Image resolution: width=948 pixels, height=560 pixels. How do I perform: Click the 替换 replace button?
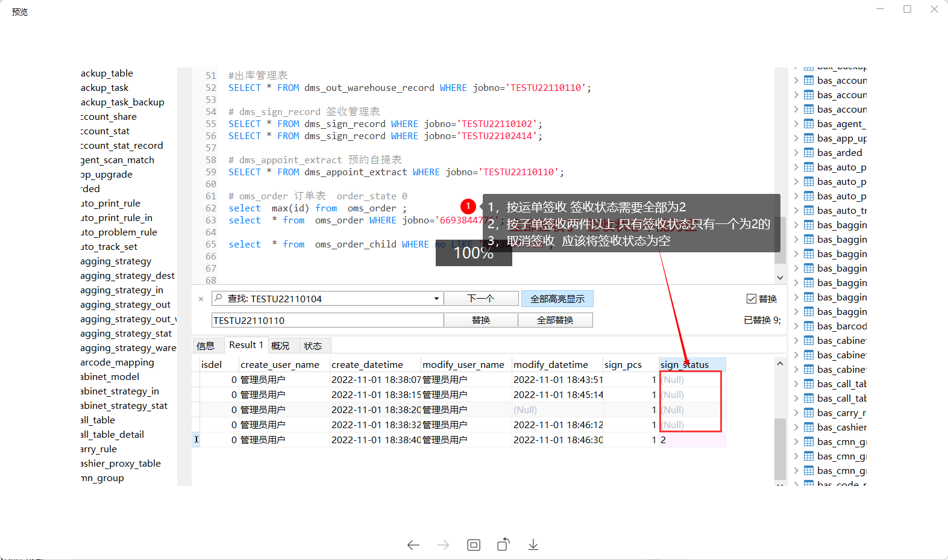(x=481, y=320)
